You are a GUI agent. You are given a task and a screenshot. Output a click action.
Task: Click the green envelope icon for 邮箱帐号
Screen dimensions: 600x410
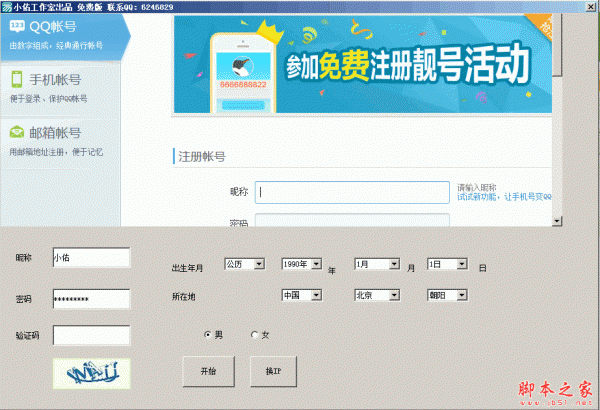17,132
